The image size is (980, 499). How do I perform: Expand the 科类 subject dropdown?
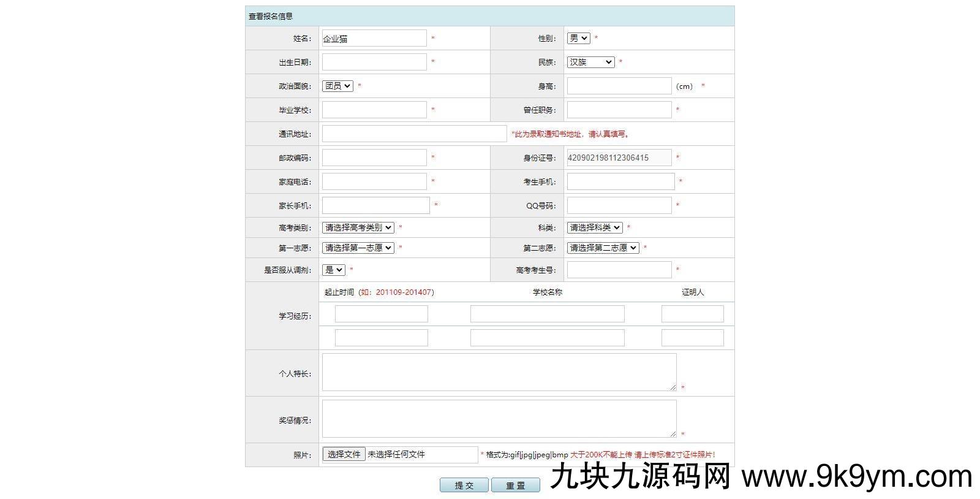594,227
